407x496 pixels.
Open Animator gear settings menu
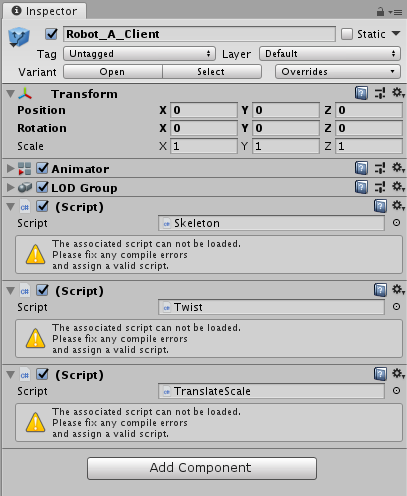pos(398,167)
